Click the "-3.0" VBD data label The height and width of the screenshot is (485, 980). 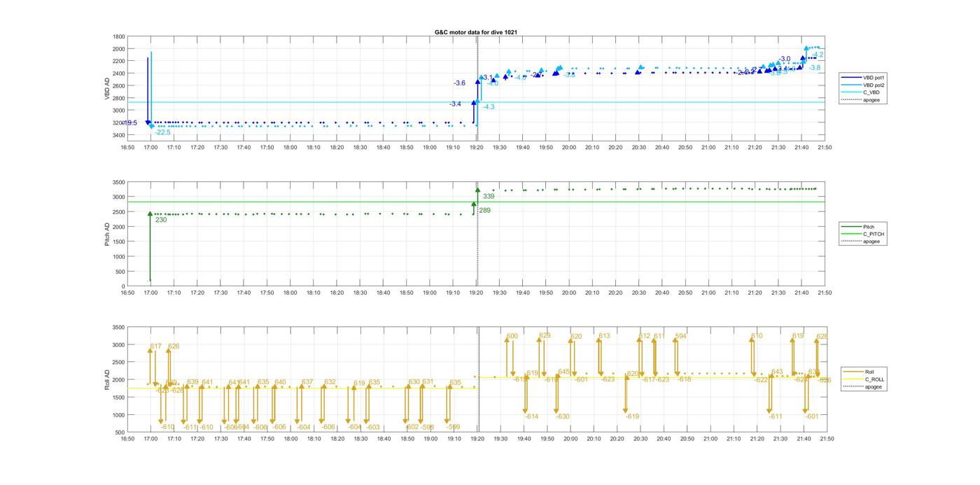coord(785,59)
